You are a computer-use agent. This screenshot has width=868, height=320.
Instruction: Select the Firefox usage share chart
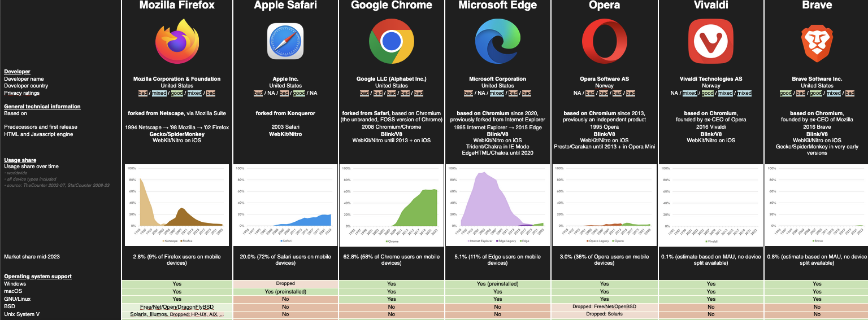177,205
